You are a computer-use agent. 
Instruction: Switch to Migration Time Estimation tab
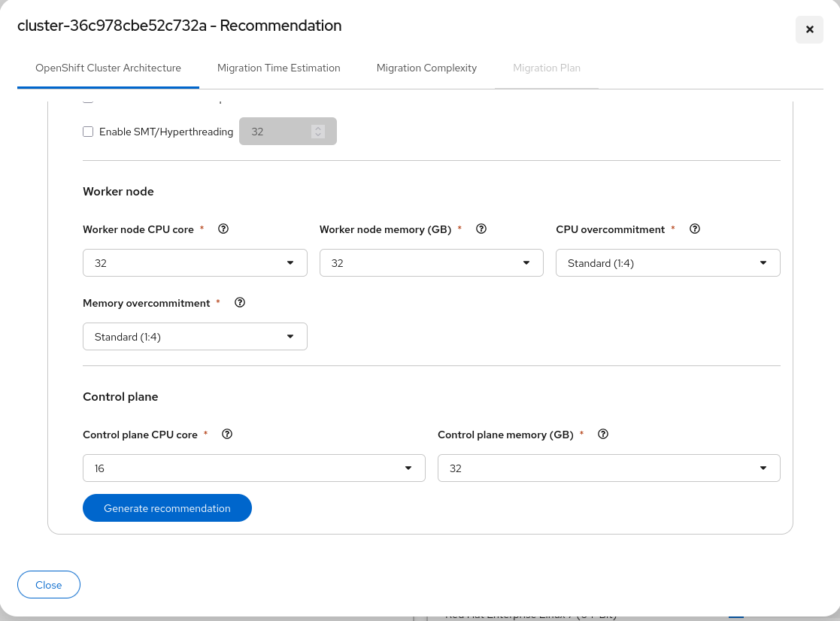pos(278,68)
